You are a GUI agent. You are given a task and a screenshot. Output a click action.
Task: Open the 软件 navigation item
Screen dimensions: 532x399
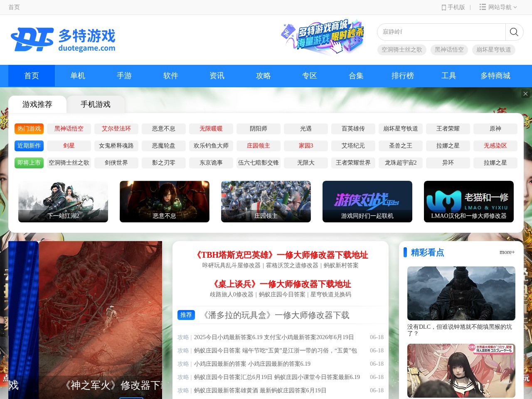pos(171,76)
